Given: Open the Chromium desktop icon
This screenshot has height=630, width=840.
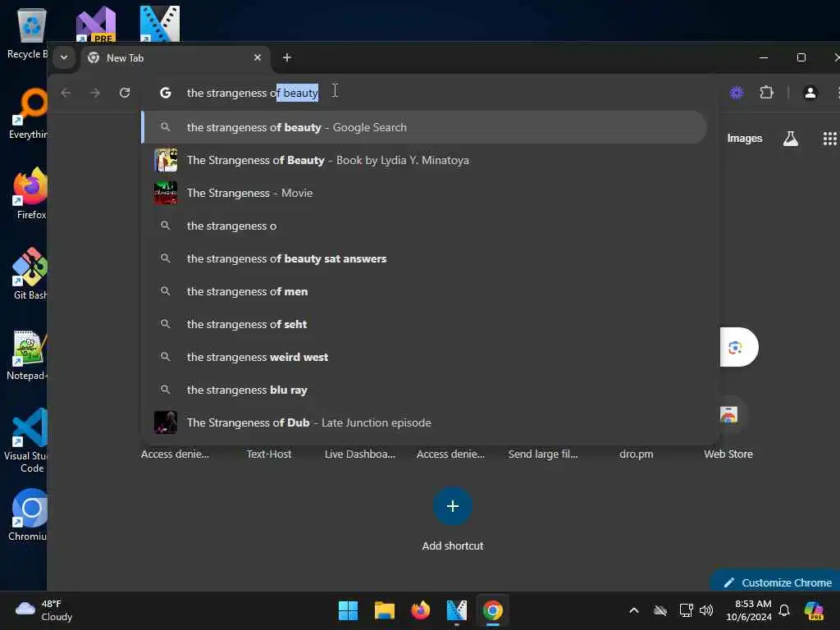Looking at the screenshot, I should (x=29, y=515).
